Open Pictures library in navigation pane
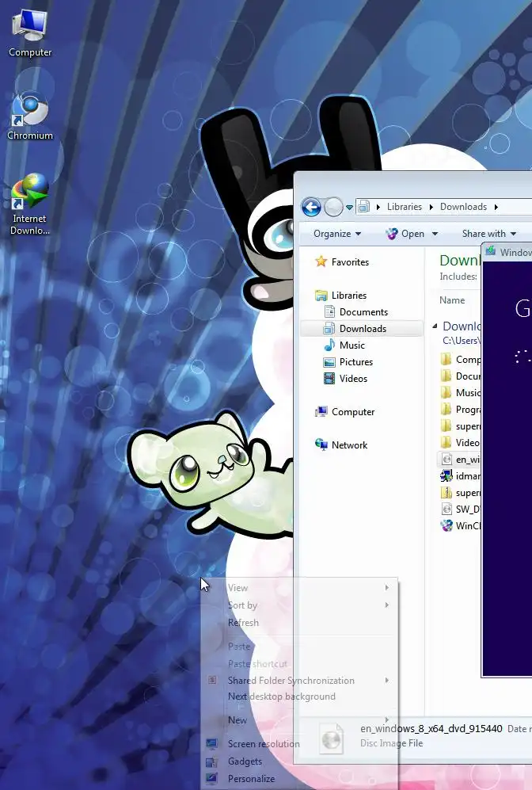The image size is (532, 790). click(x=355, y=362)
